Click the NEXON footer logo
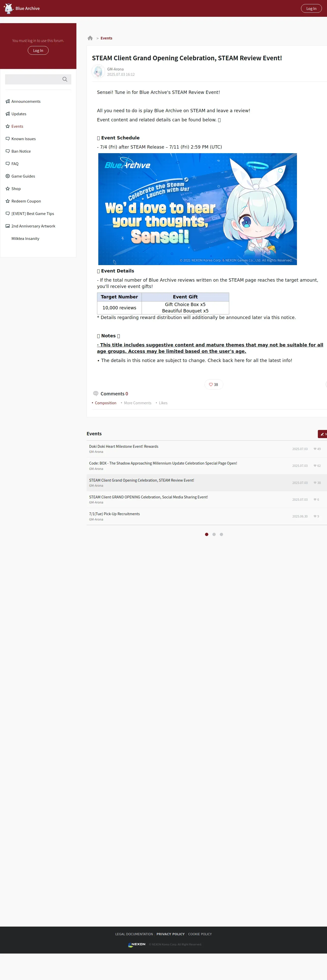The height and width of the screenshot is (980, 327). click(x=137, y=945)
